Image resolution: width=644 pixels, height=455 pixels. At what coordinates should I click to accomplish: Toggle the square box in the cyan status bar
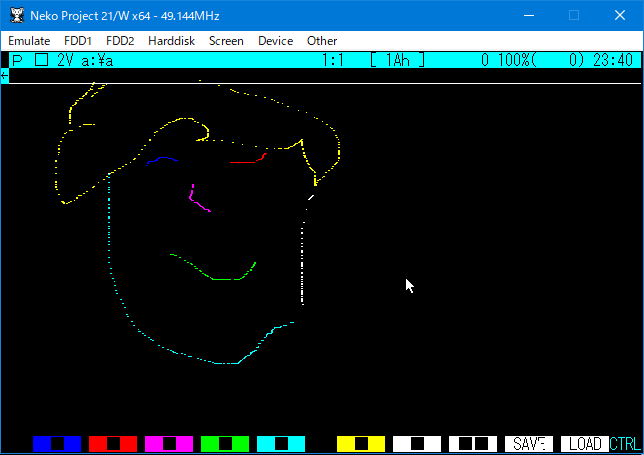(41, 60)
